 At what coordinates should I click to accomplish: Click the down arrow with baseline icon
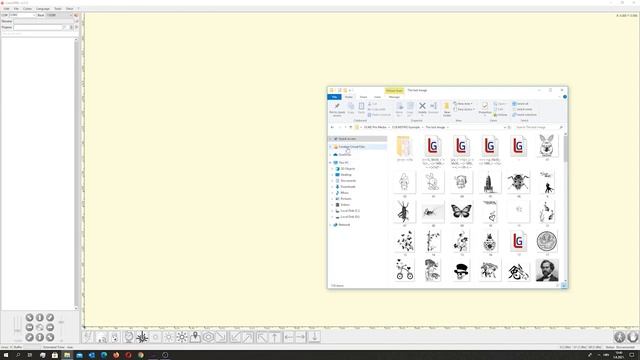(x=314, y=337)
